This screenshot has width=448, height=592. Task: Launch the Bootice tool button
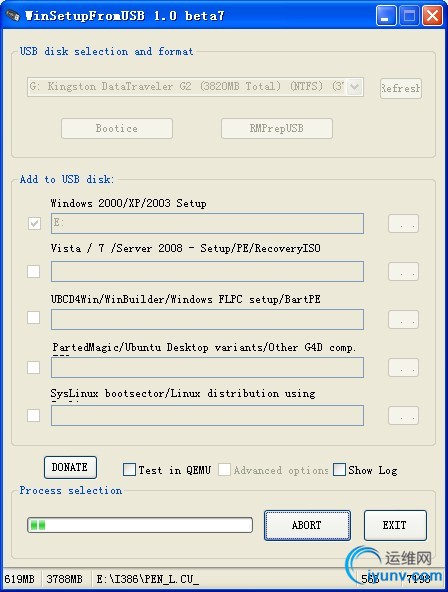coord(117,128)
